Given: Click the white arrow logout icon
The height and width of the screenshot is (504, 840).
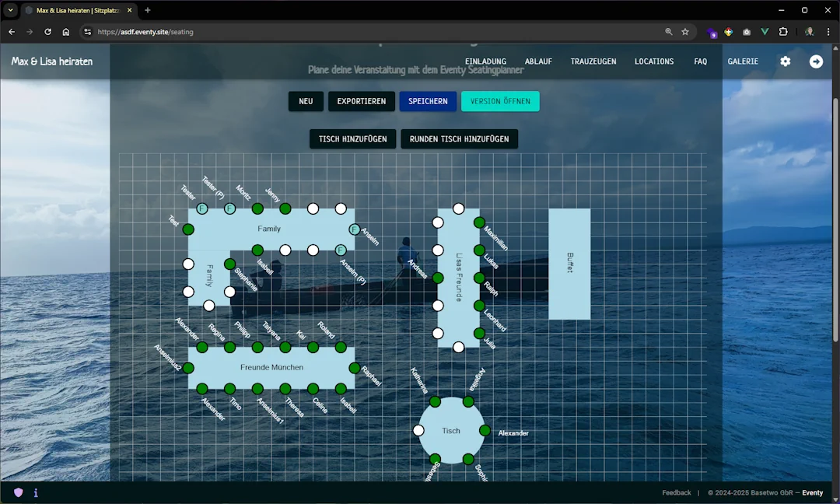Looking at the screenshot, I should [816, 61].
